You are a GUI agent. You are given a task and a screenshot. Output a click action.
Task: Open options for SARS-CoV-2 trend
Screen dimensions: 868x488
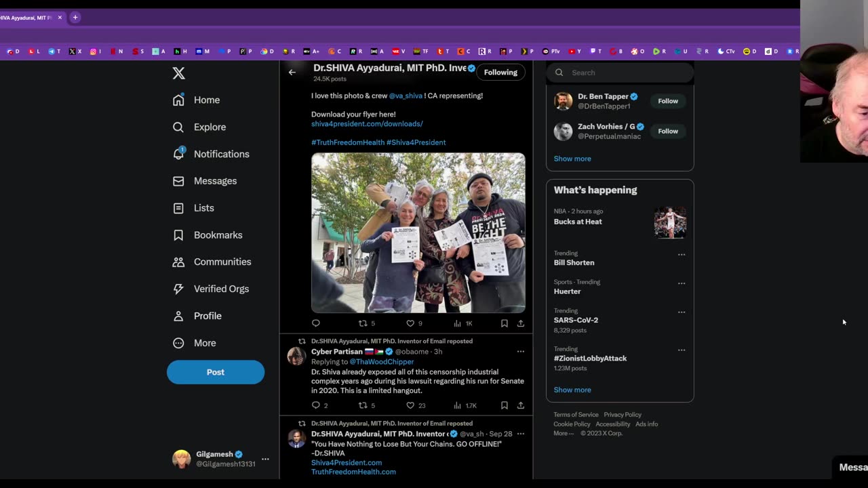pyautogui.click(x=682, y=312)
